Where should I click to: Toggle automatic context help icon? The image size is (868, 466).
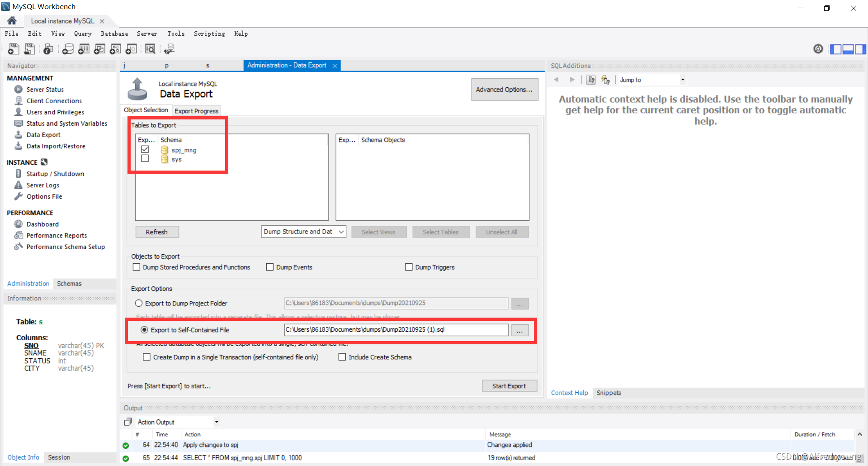coord(606,80)
